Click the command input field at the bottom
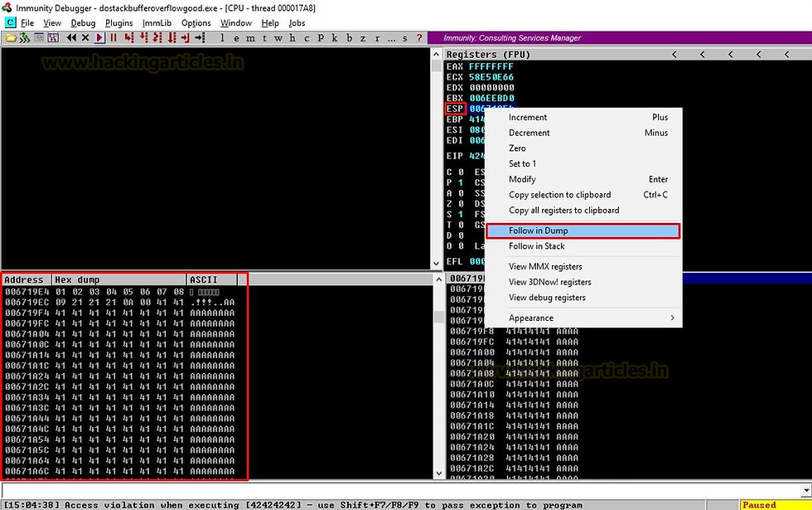812x510 pixels. (401, 490)
